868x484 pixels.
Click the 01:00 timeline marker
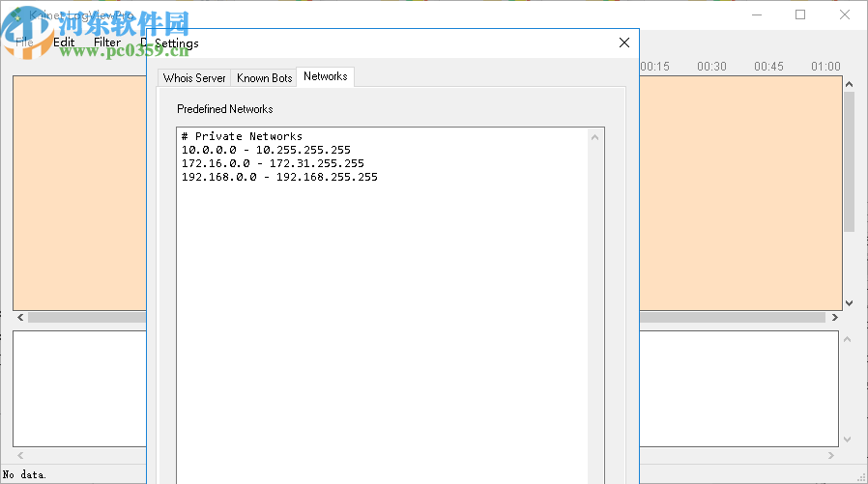(x=825, y=67)
